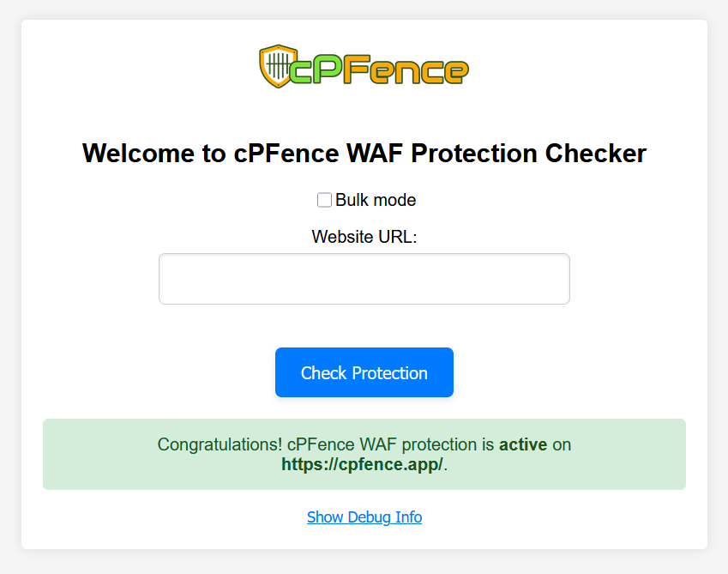The width and height of the screenshot is (728, 574).
Task: Click the bold "active" status word
Action: pyautogui.click(x=523, y=444)
